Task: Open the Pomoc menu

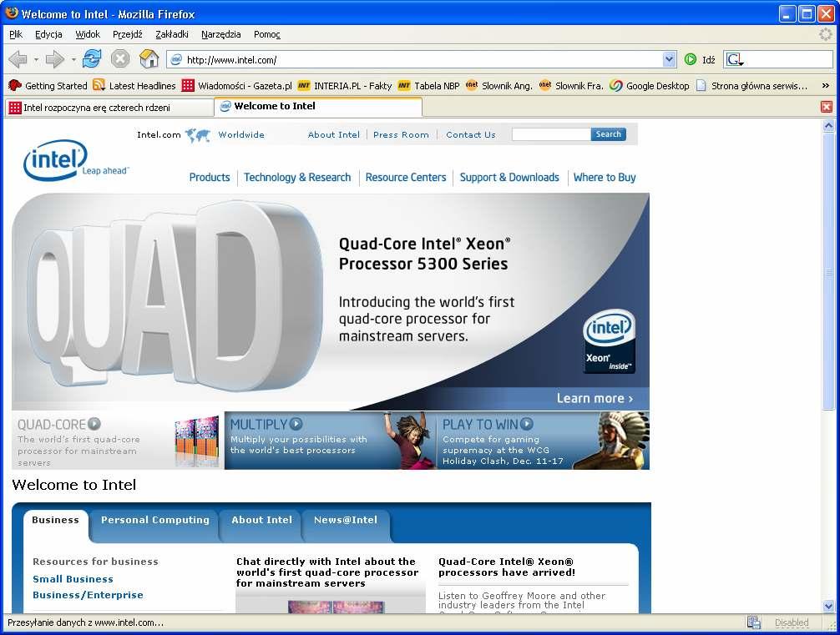Action: [x=267, y=34]
